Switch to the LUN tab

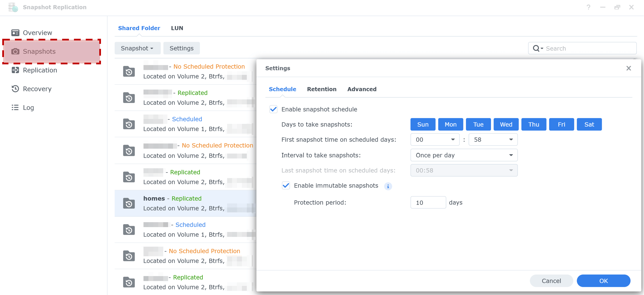click(177, 28)
